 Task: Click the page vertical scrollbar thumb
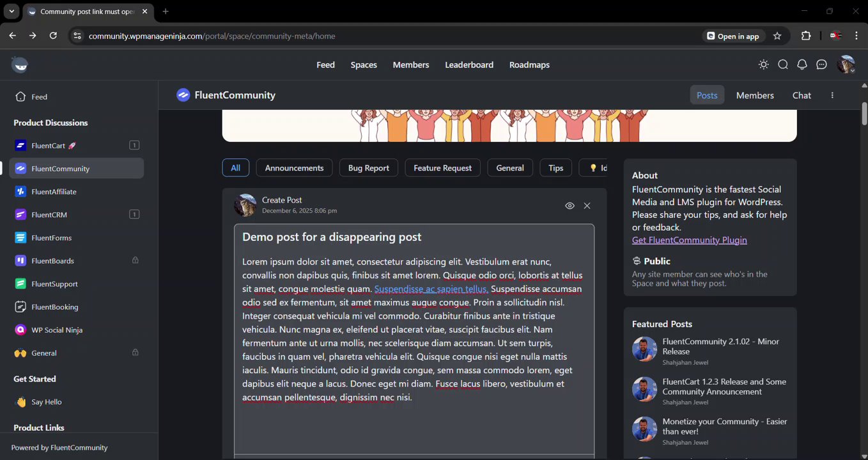pos(864,114)
